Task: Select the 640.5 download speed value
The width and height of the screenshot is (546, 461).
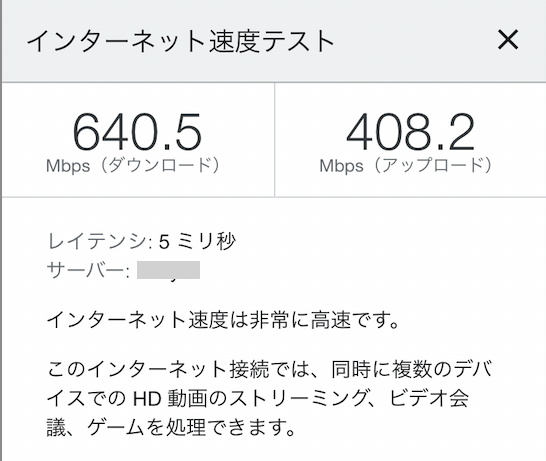Action: pos(137,132)
